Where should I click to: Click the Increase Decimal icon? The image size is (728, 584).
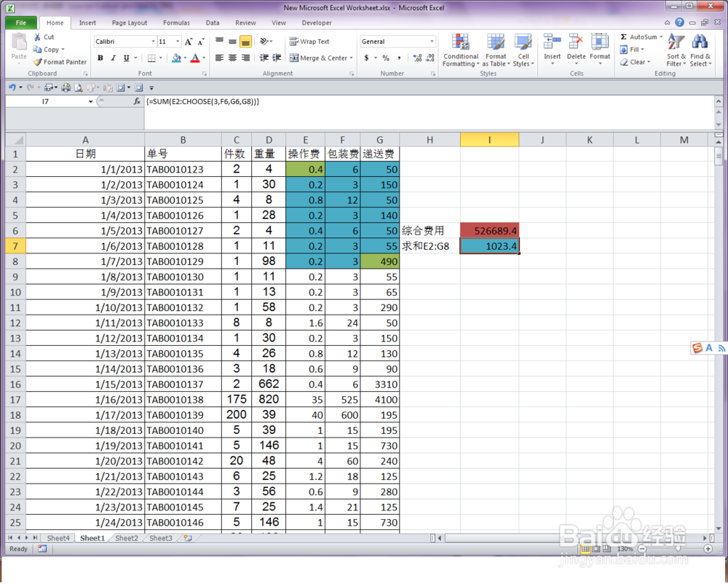point(417,58)
